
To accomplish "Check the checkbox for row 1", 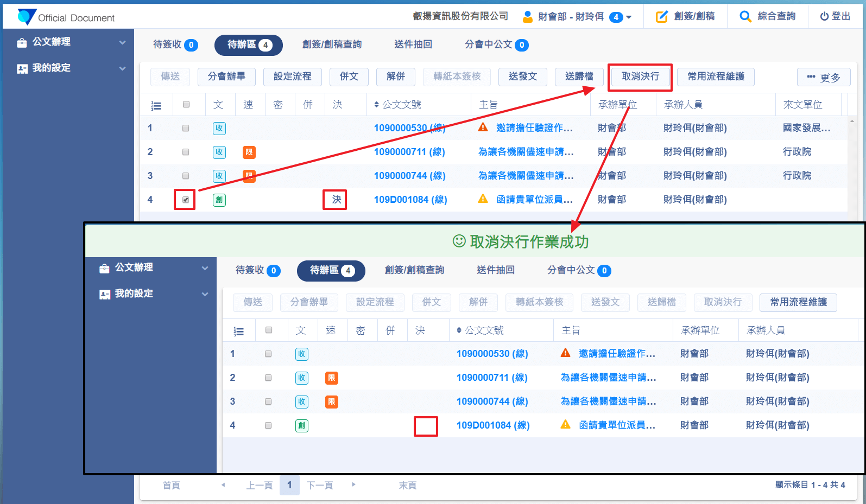I will point(186,128).
